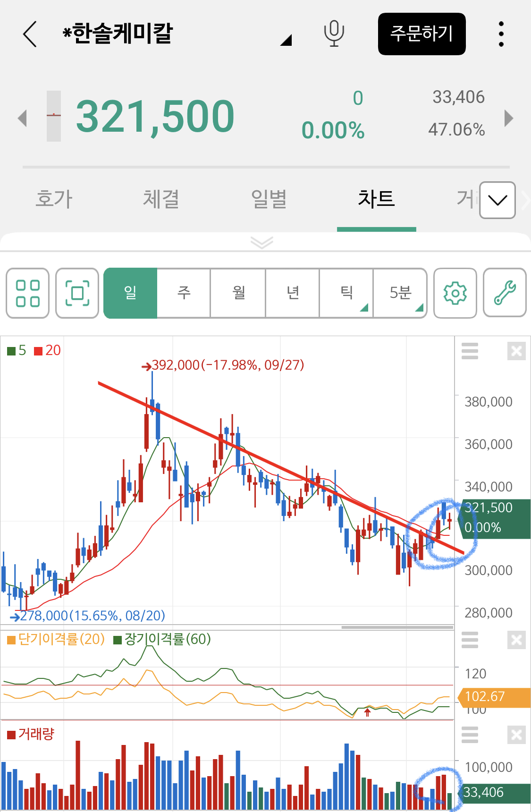Click the 392,000 high price annotation
The width and height of the screenshot is (531, 812).
[x=223, y=365]
